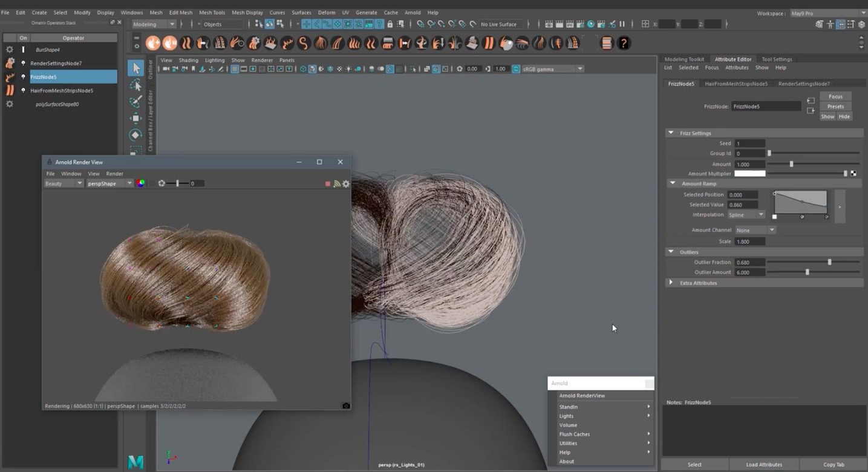
Task: Adjust the Outlier Fraction slider handle
Action: coord(829,262)
